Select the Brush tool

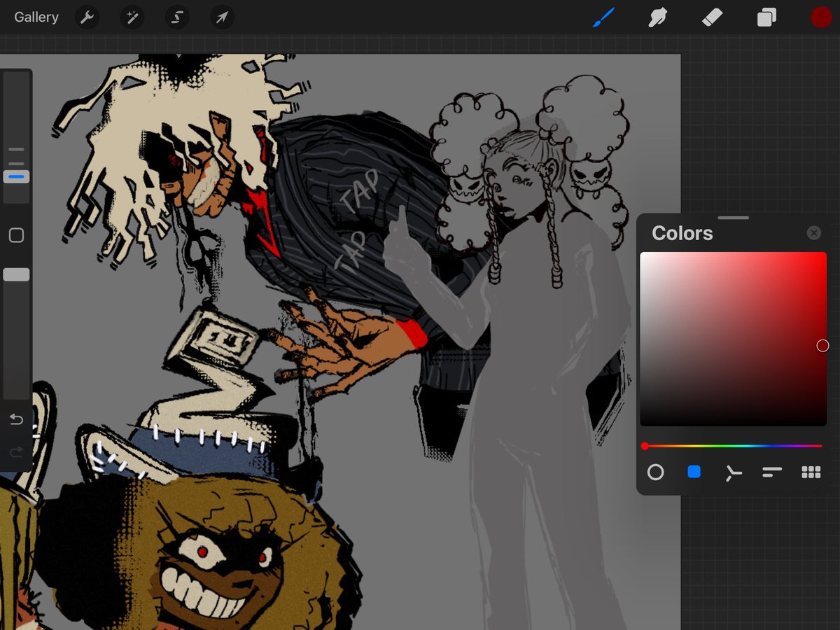603,17
